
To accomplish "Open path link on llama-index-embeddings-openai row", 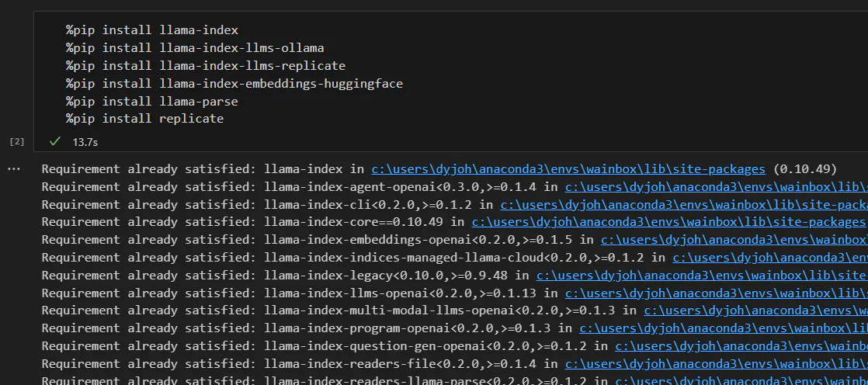I will pos(734,240).
